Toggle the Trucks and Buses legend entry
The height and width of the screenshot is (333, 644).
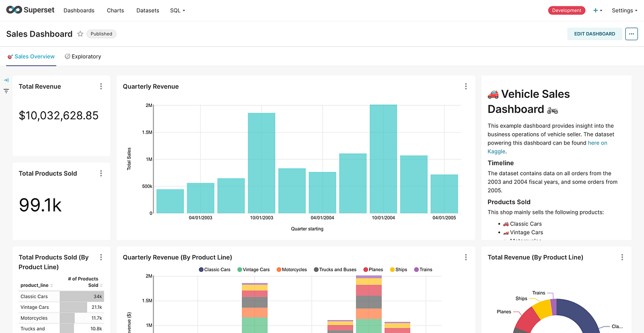pyautogui.click(x=334, y=269)
